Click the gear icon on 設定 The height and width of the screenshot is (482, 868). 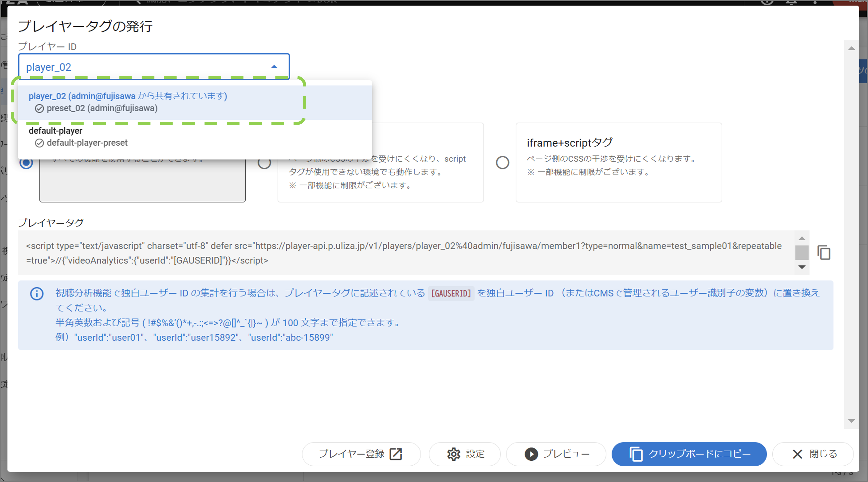click(x=454, y=454)
